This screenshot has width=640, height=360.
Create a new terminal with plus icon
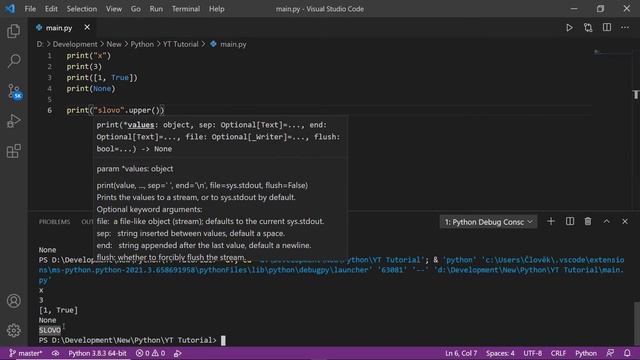coord(551,221)
